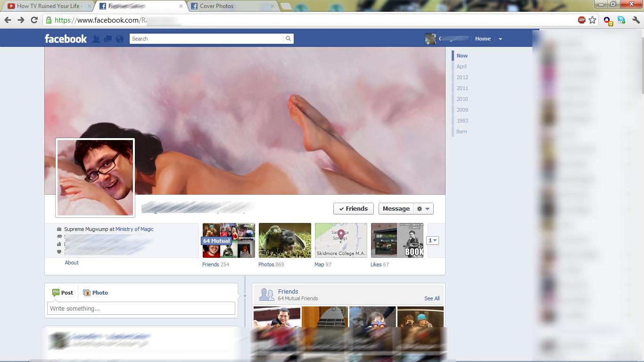The image size is (644, 362).
Task: Toggle the checked Friends button
Action: 353,209
